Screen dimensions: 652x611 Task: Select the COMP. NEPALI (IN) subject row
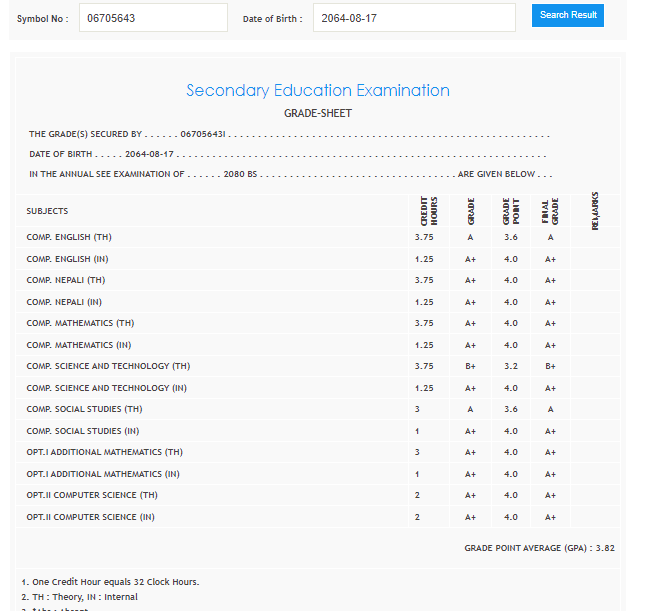pos(64,302)
